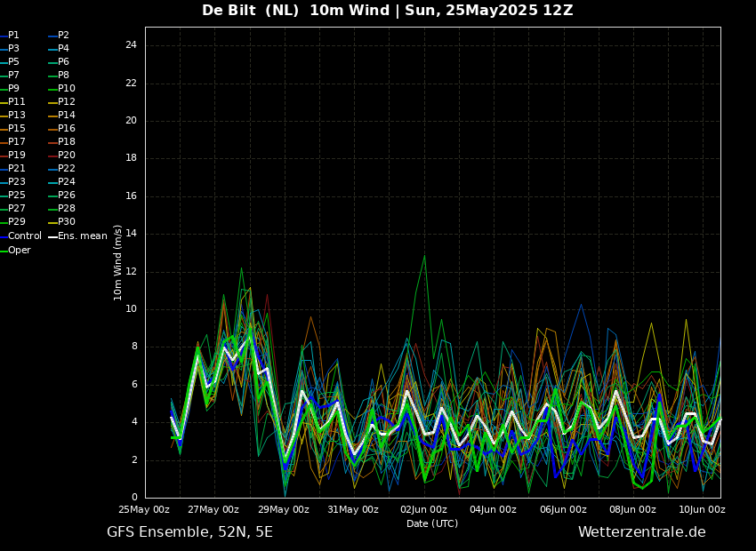Click the P1 legend entry
Screen dimensions: 756x551
tap(13, 36)
